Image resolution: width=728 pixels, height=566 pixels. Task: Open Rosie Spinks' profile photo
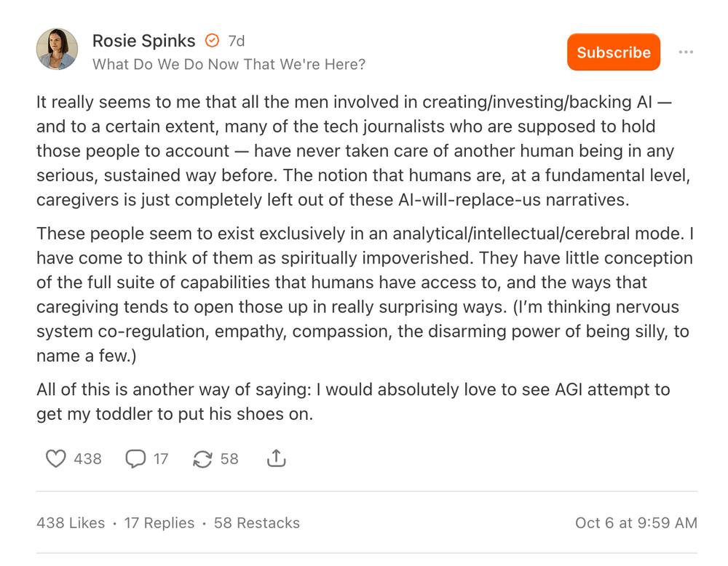point(57,49)
